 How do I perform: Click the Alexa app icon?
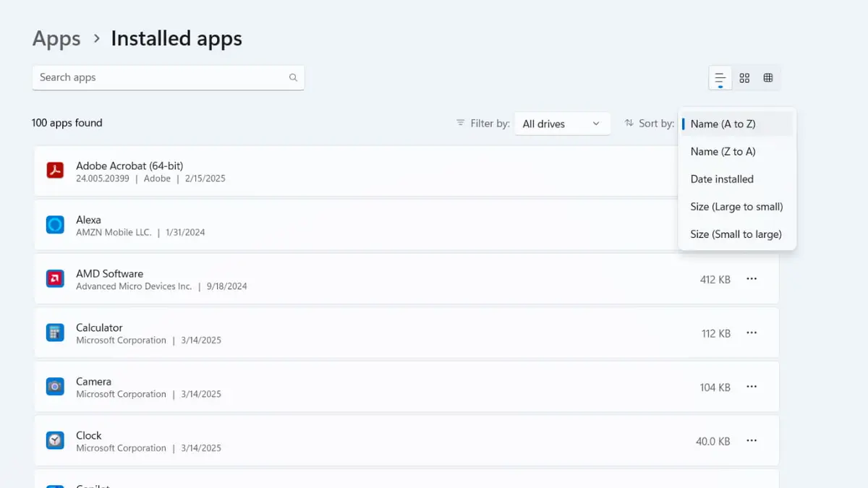tap(55, 225)
